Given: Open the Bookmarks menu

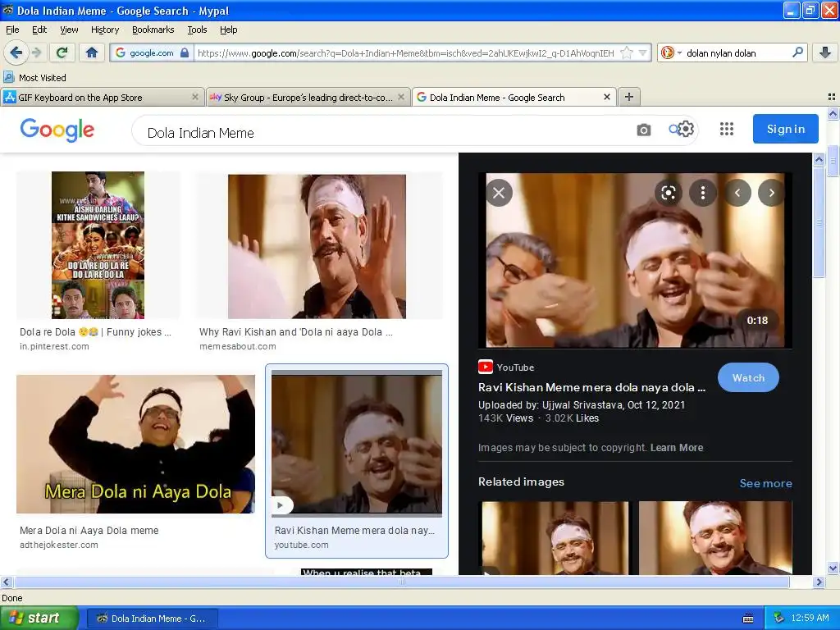Looking at the screenshot, I should pos(153,30).
